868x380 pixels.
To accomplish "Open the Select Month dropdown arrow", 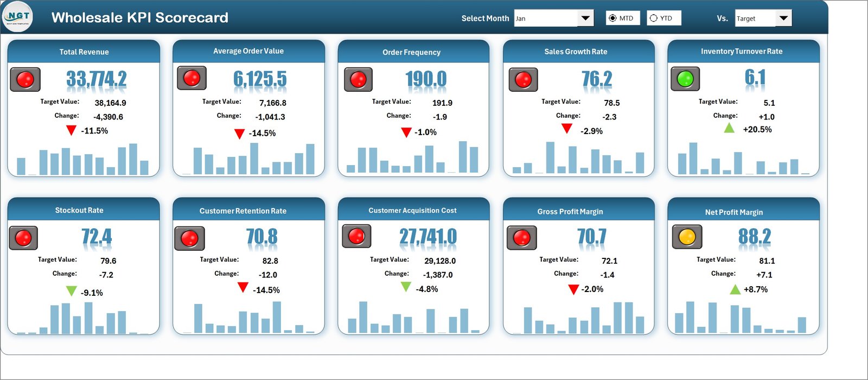I will point(585,18).
